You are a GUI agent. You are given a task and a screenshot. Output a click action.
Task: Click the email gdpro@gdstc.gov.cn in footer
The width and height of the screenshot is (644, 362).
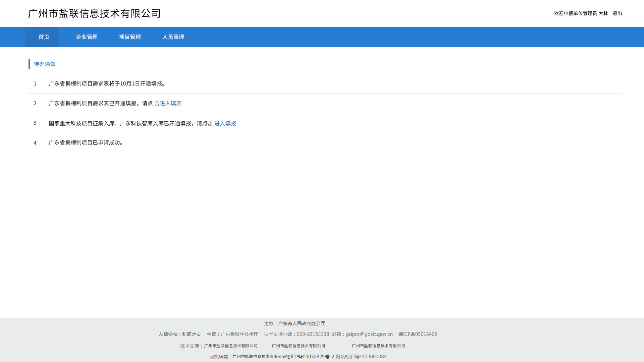369,334
